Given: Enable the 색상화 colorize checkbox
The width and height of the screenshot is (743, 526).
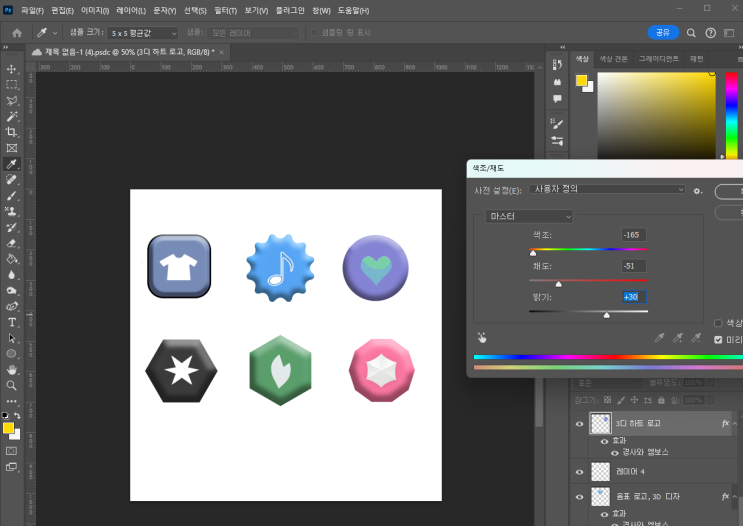Looking at the screenshot, I should tap(719, 323).
